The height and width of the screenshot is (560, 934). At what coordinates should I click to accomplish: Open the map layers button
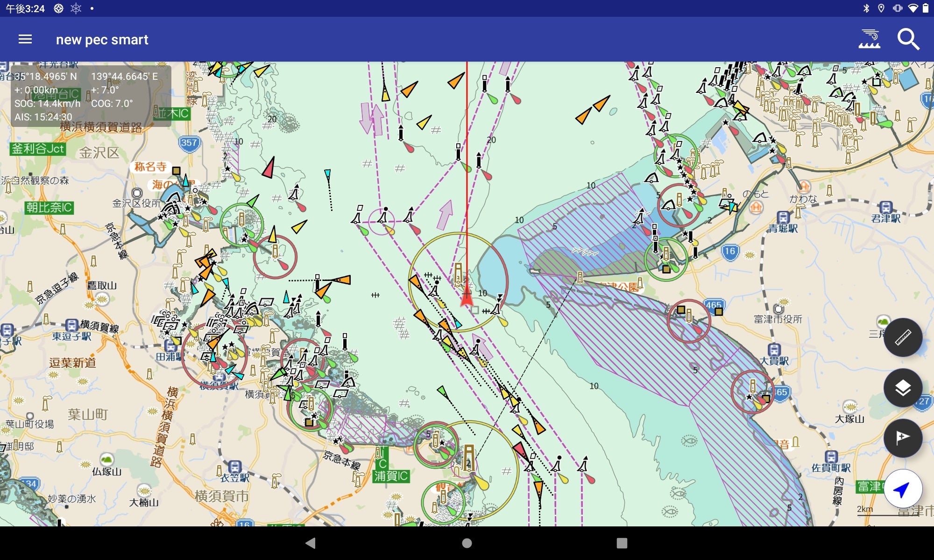pyautogui.click(x=902, y=388)
